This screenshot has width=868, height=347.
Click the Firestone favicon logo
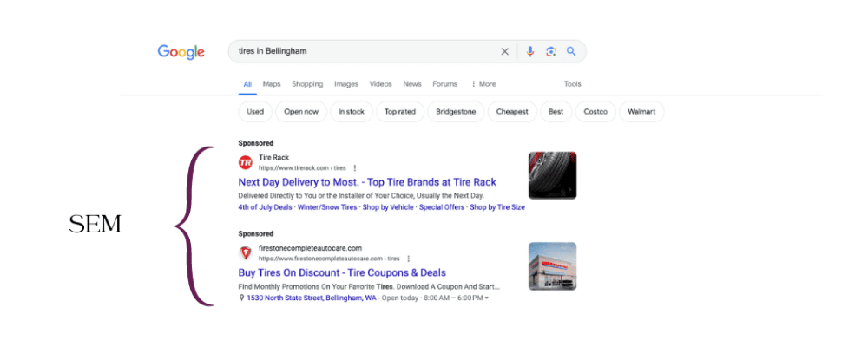tap(246, 253)
